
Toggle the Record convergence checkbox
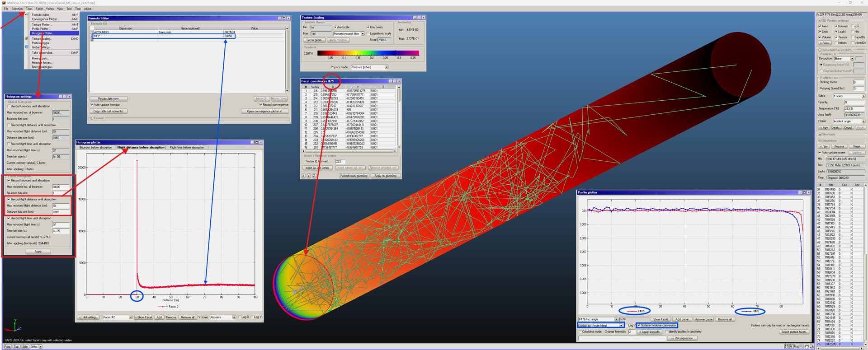(x=261, y=105)
